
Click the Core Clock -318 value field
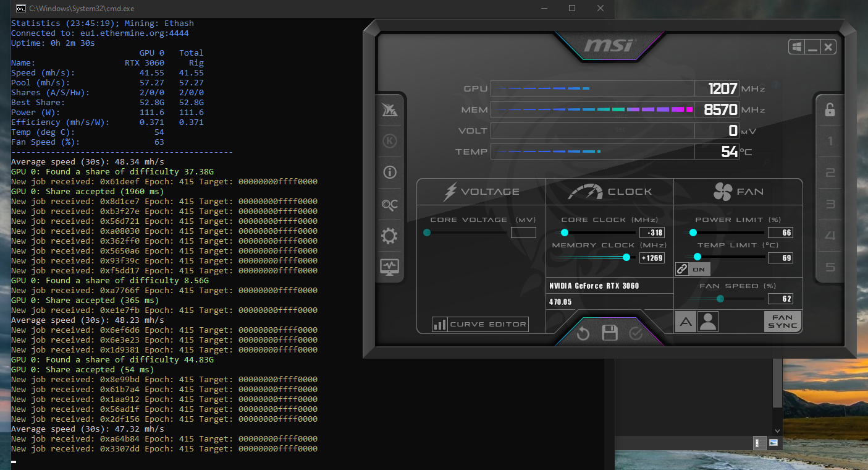[652, 233]
